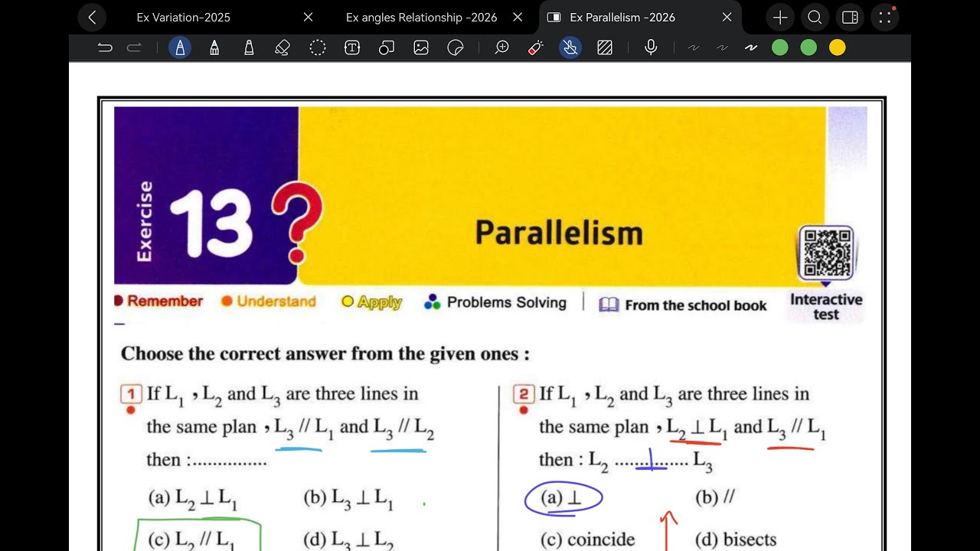Click question 1 option (c) L2 // L1
The image size is (980, 551).
(193, 540)
